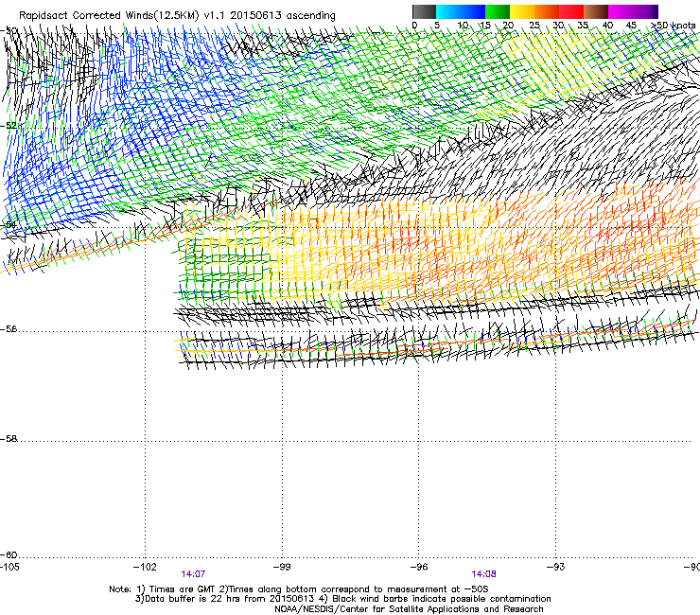Click the 'Times are GMT' note line
Screen dimensions: 700x615
click(x=299, y=589)
